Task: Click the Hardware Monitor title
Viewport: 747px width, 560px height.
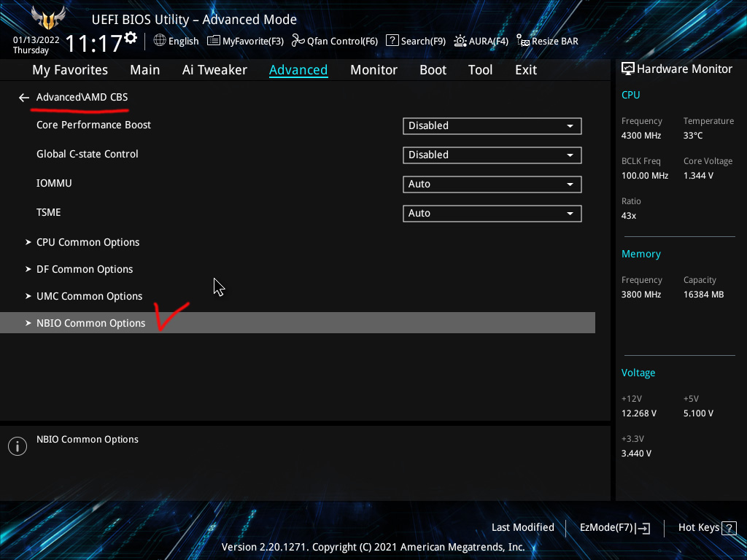Action: (x=684, y=69)
